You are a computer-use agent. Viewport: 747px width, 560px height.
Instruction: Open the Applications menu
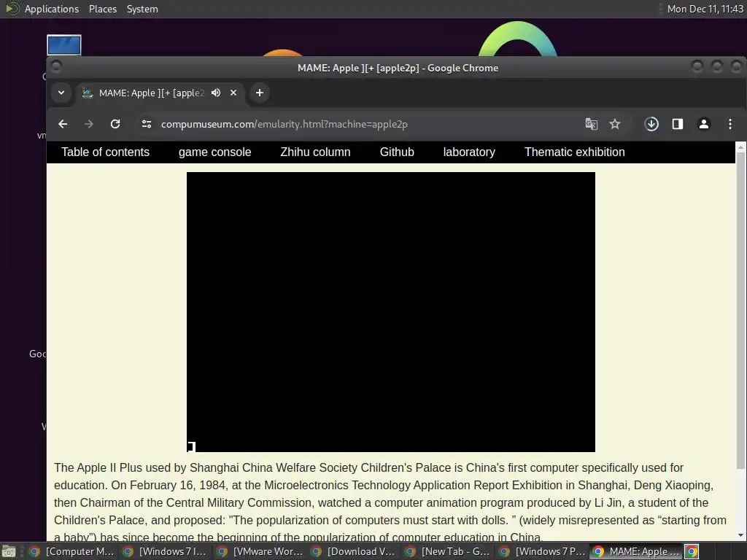coord(52,9)
